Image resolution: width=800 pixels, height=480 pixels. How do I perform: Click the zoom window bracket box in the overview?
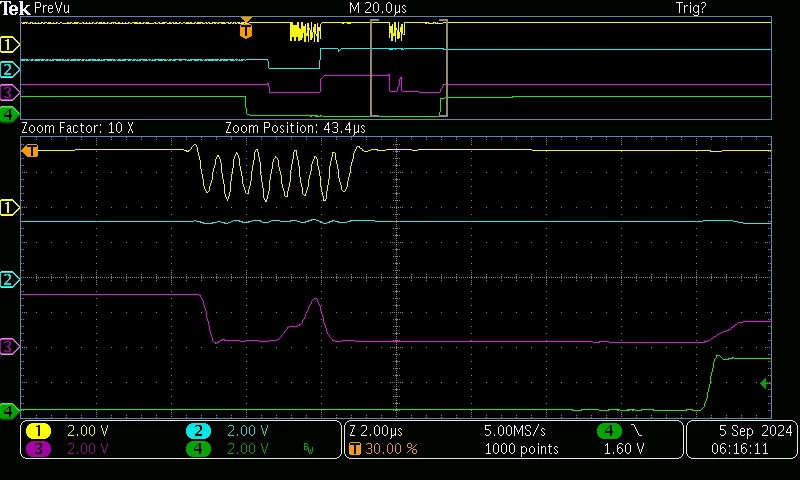point(409,68)
